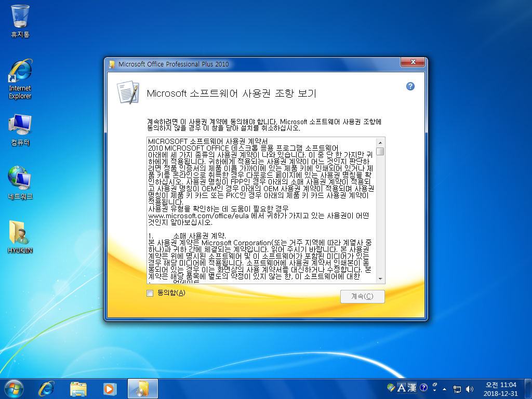Check the 동의함(A) agreement checkbox
This screenshot has width=532, height=399.
150,293
